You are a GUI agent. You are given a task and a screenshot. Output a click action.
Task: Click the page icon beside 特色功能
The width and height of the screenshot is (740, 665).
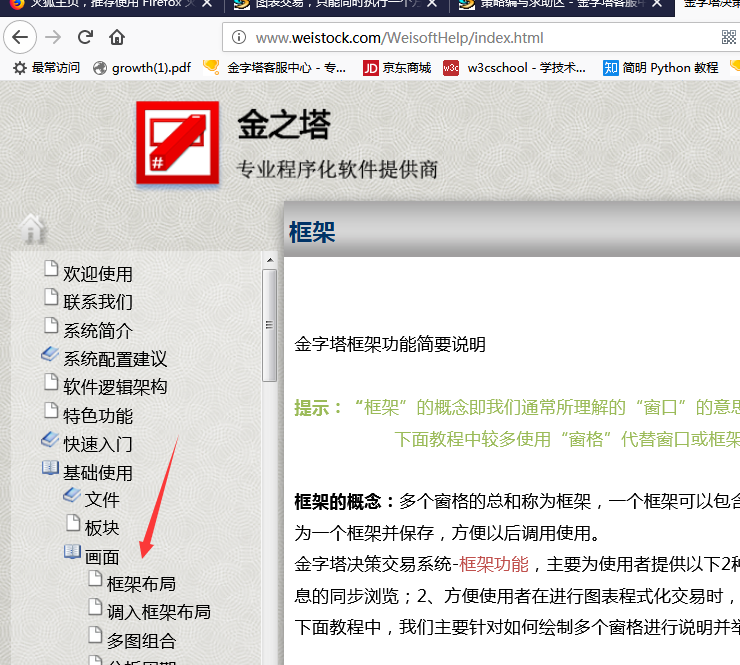click(51, 410)
